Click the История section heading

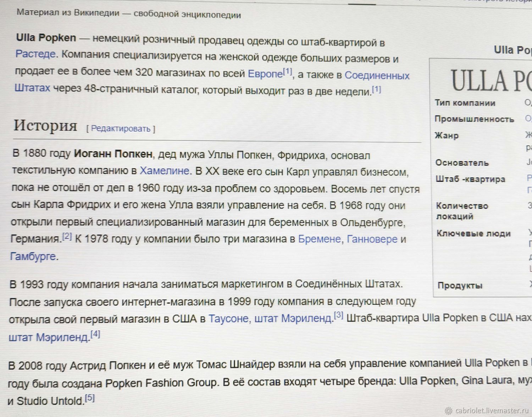pos(45,125)
